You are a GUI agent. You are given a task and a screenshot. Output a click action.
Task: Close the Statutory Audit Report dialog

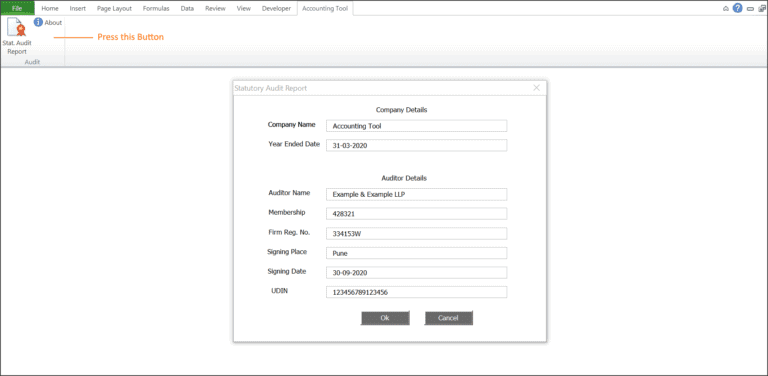[536, 88]
